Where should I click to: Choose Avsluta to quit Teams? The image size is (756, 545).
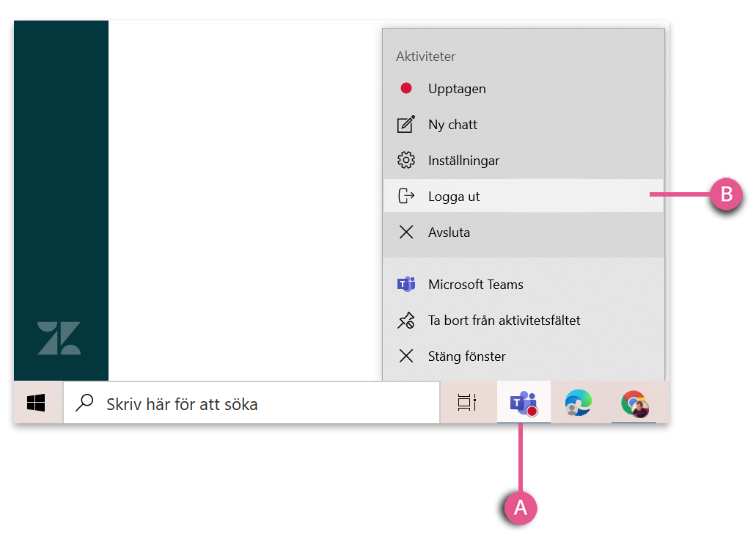coord(524,232)
